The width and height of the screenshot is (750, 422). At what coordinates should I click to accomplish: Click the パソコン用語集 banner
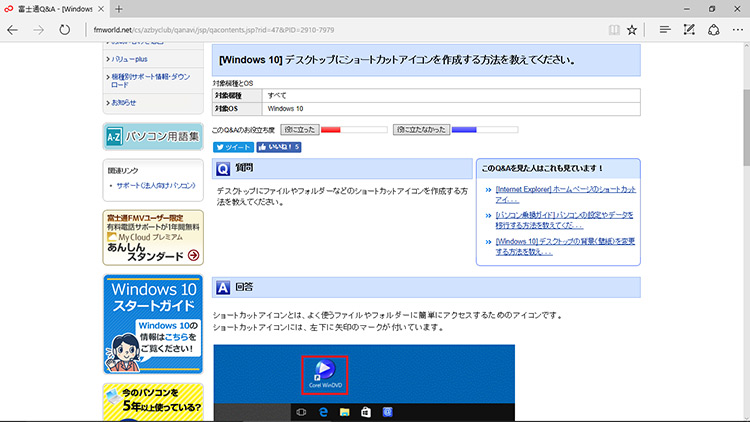(153, 136)
